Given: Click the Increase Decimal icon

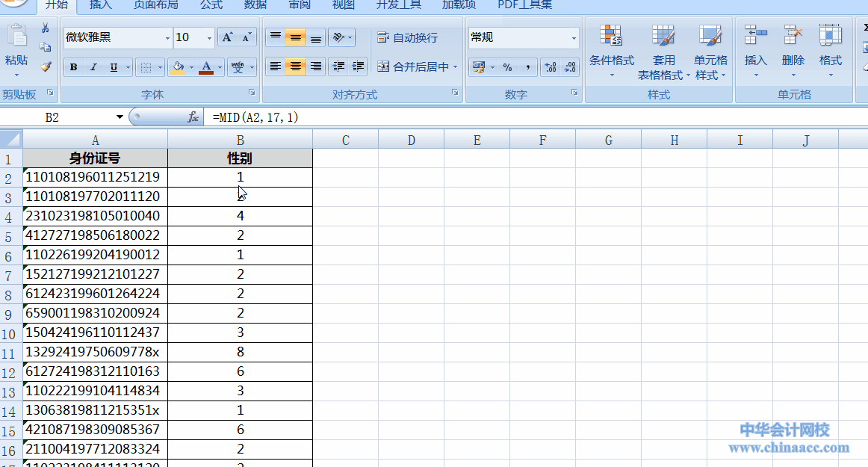Looking at the screenshot, I should coord(551,67).
